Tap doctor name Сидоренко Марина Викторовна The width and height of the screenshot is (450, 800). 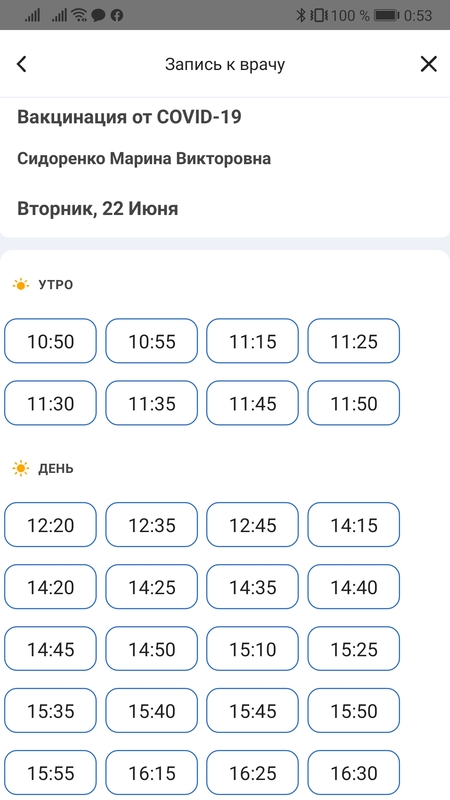pos(144,159)
